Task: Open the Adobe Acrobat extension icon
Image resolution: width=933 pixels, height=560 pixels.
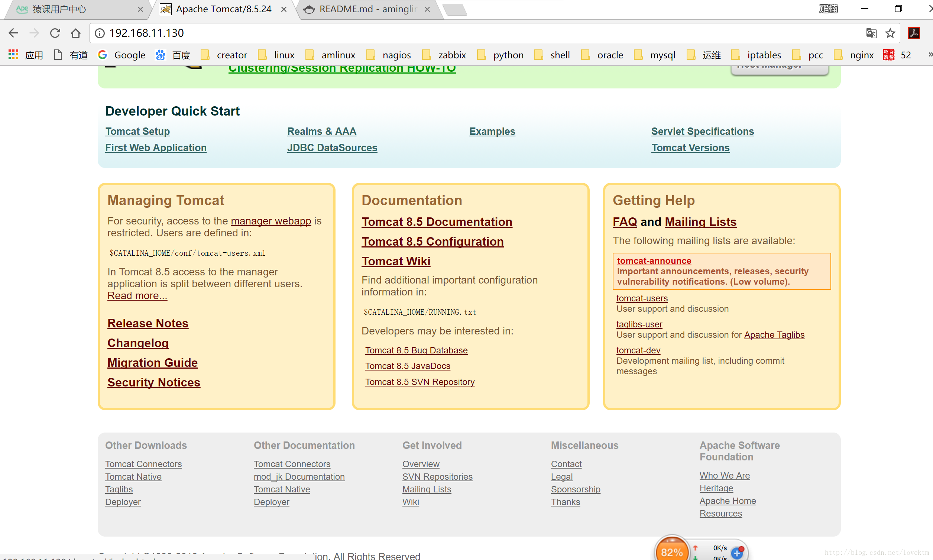Action: (x=914, y=33)
